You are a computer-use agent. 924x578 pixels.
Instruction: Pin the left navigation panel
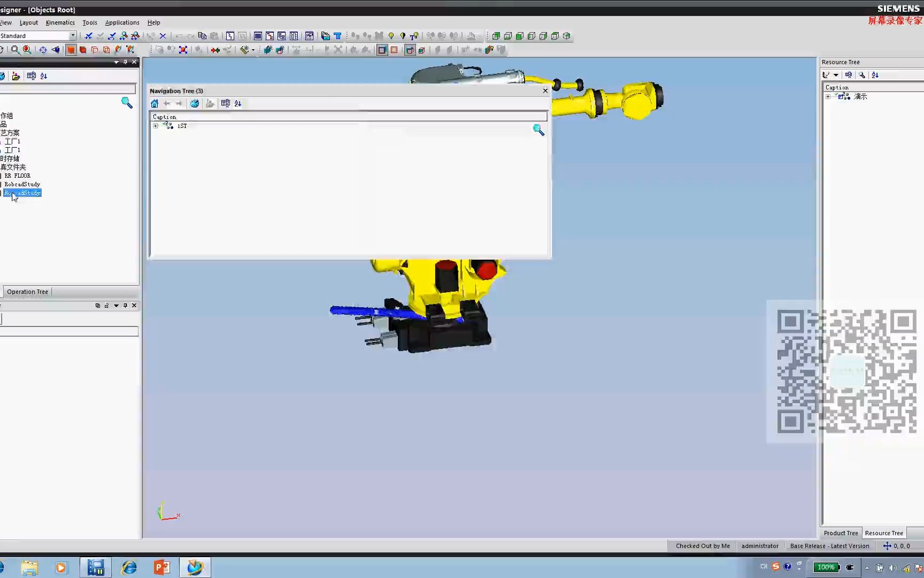(125, 62)
